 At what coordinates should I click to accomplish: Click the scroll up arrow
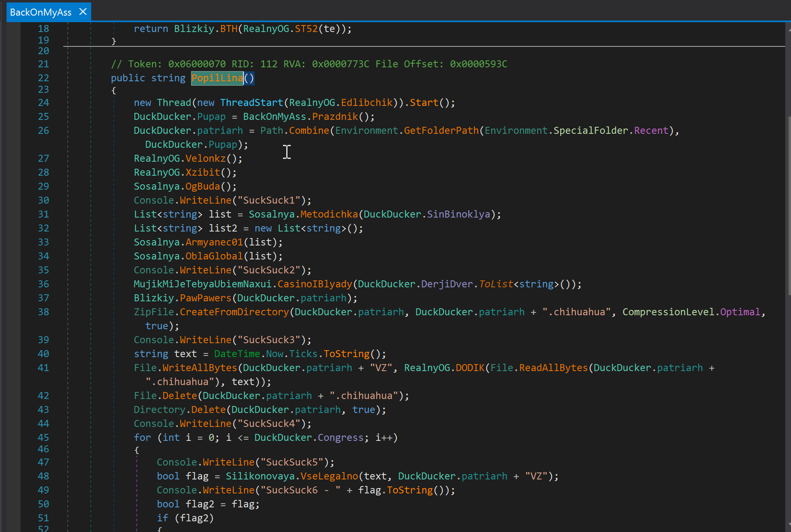pyautogui.click(x=789, y=30)
